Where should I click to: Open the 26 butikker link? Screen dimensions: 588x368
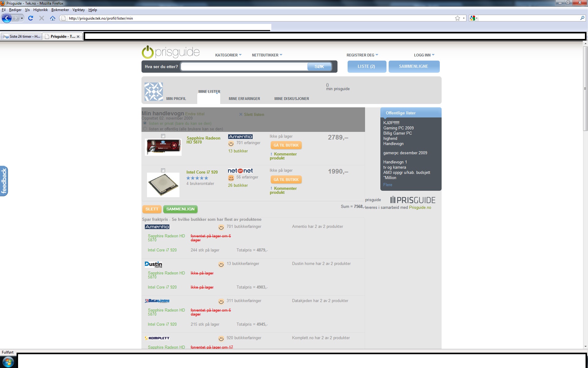click(x=238, y=186)
